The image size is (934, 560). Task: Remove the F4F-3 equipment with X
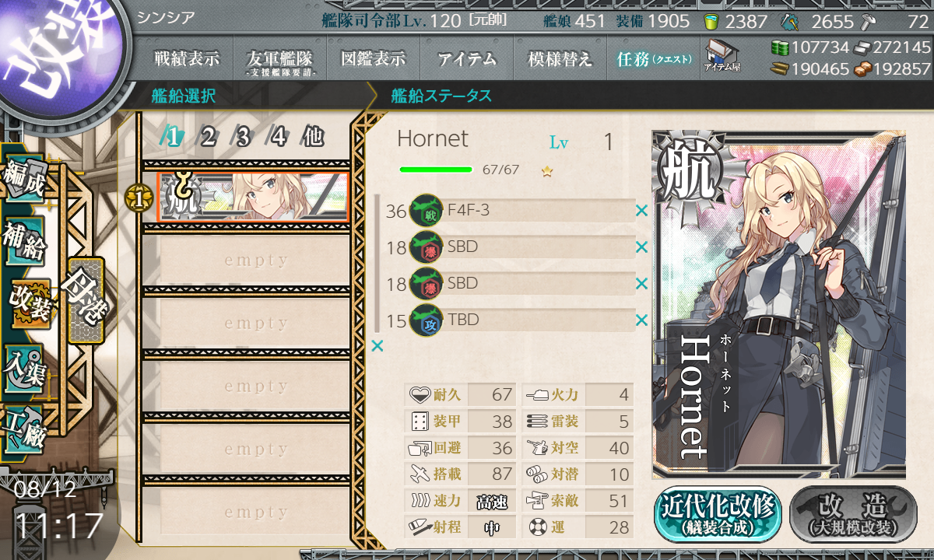pos(641,210)
